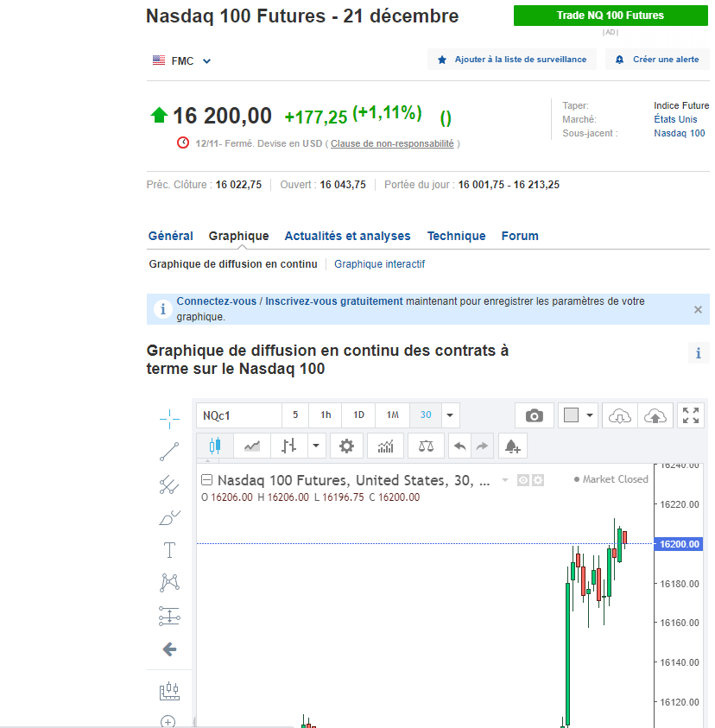
Task: Click the 16220.00 price axis label
Action: click(680, 504)
